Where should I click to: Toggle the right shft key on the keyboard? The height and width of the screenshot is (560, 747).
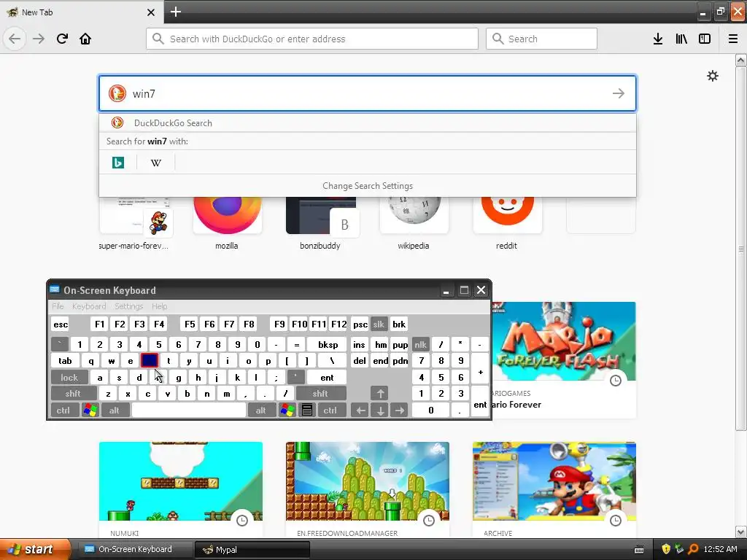click(x=321, y=393)
